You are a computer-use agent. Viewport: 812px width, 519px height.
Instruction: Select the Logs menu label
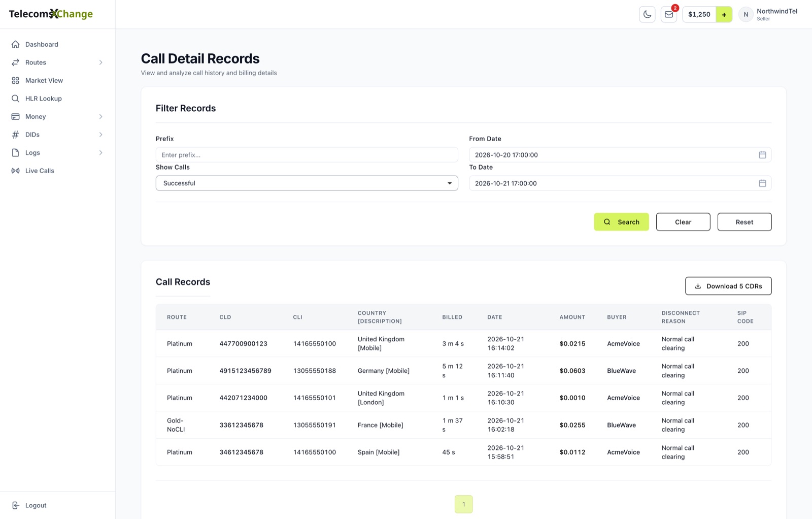tap(32, 152)
